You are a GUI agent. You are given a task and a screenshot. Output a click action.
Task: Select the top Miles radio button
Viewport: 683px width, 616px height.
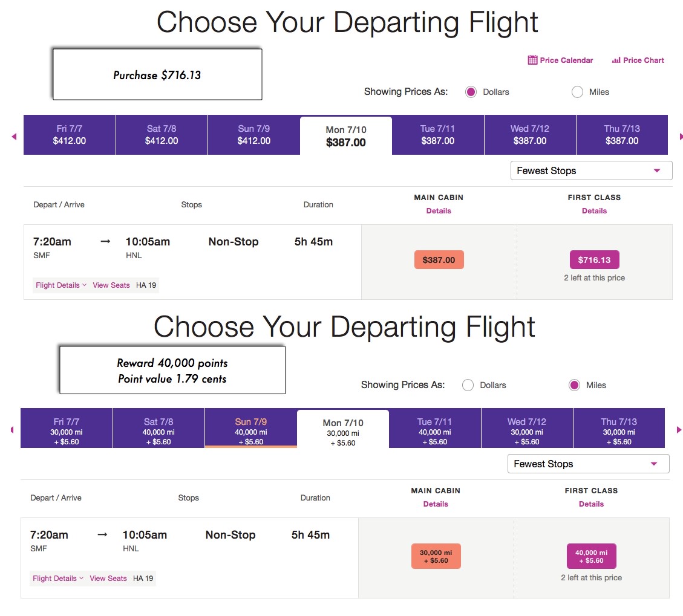[577, 92]
